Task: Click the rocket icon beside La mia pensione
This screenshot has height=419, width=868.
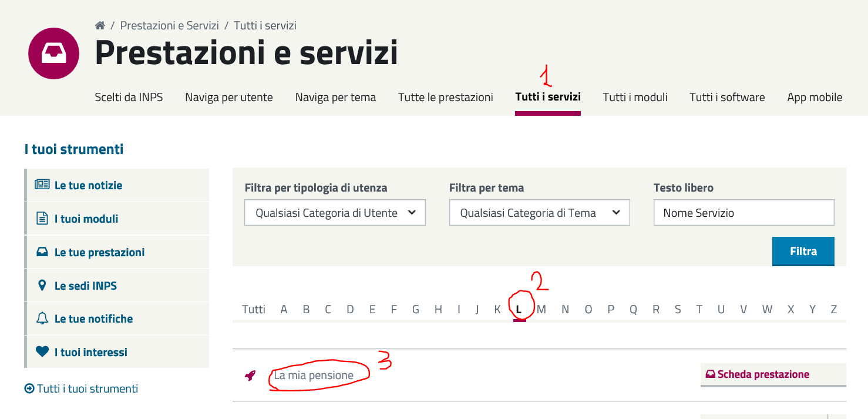Action: (x=250, y=376)
